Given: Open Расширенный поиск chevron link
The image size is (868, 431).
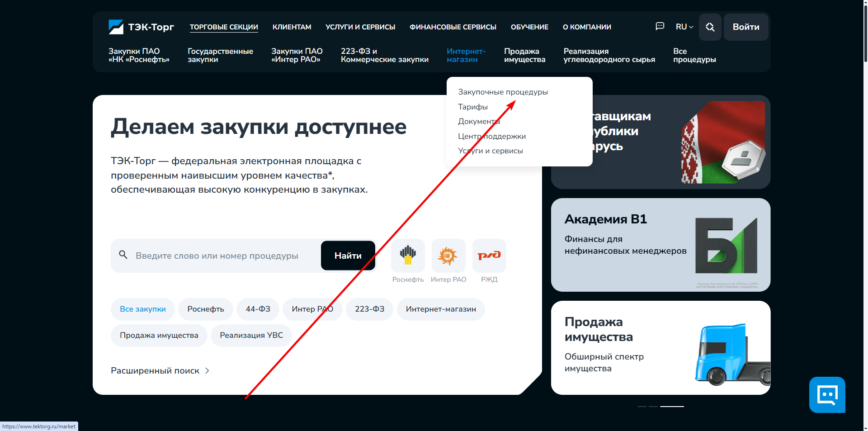Looking at the screenshot, I should click(160, 371).
